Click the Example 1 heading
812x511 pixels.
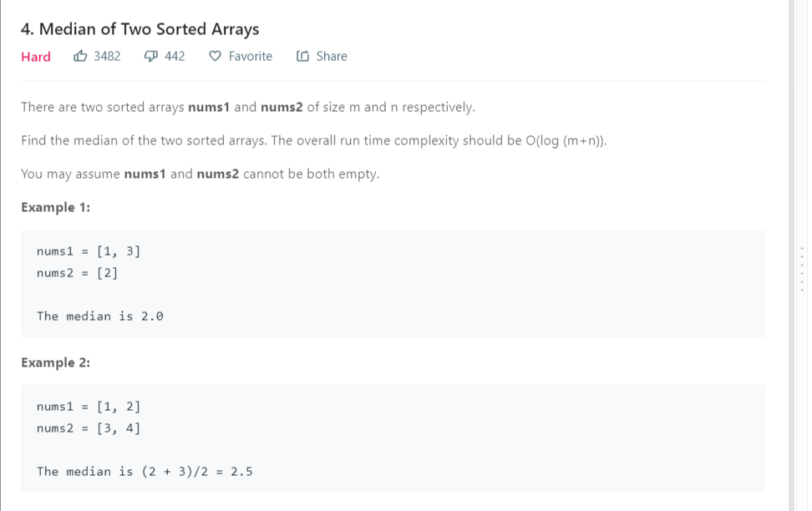56,207
